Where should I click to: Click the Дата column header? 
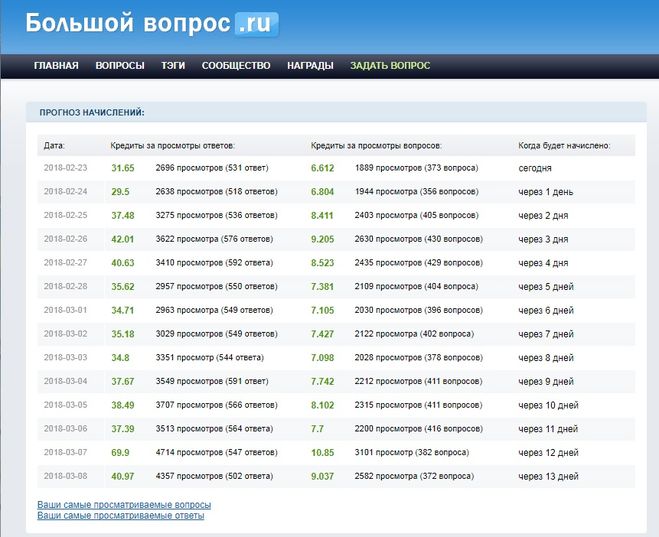[54, 145]
